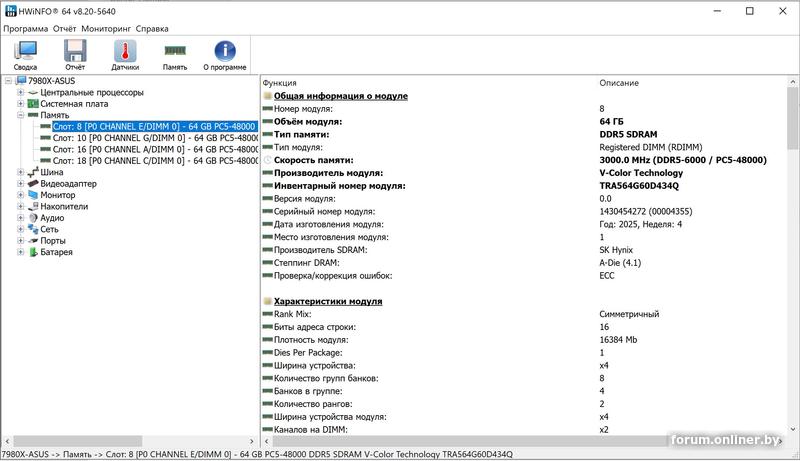Collapse the Память tree node
This screenshot has width=800, height=461.
click(20, 115)
